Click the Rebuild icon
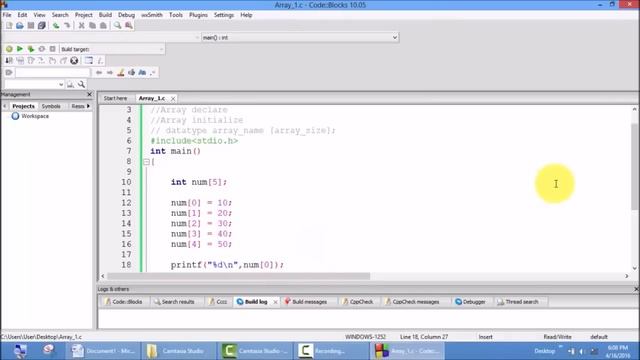The height and width of the screenshot is (360, 640). pos(42,49)
